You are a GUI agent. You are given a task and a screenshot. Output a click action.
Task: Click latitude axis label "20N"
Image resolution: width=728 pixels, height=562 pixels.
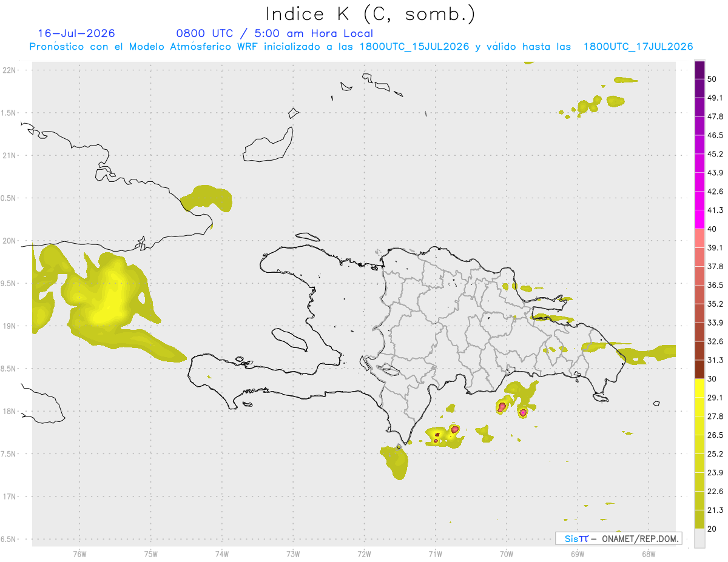[10, 241]
